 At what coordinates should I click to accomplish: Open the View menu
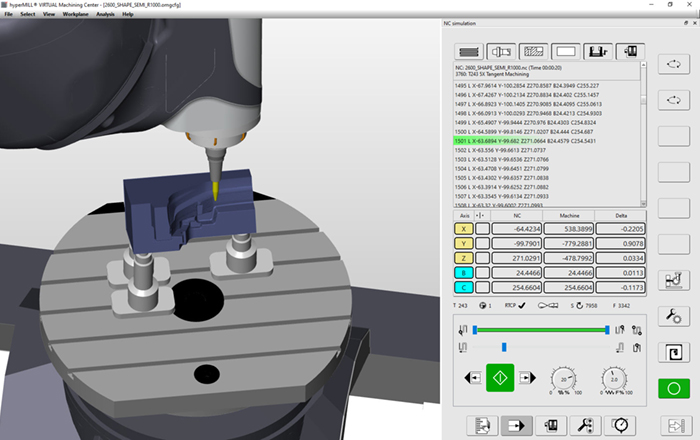click(x=49, y=14)
